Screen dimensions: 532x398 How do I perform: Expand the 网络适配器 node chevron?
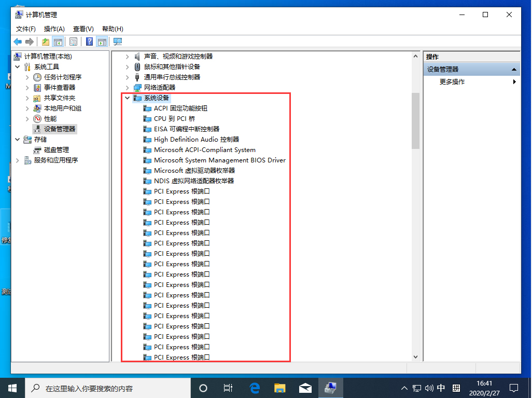127,87
